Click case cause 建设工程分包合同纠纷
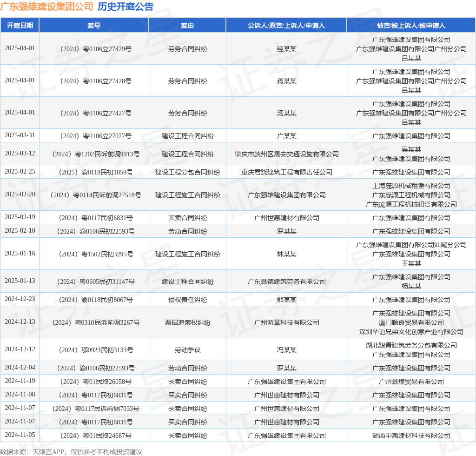Image resolution: width=476 pixels, height=456 pixels. (188, 172)
